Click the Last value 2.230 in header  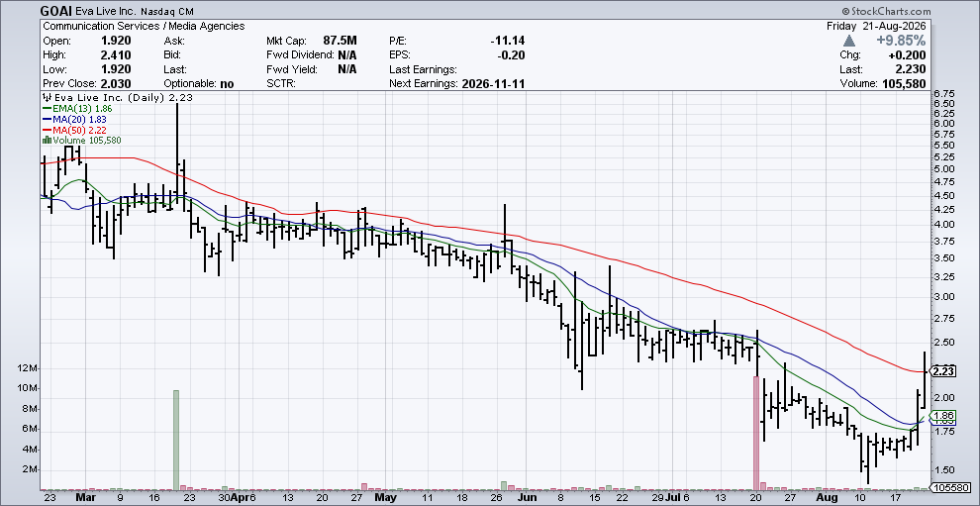pyautogui.click(x=912, y=69)
